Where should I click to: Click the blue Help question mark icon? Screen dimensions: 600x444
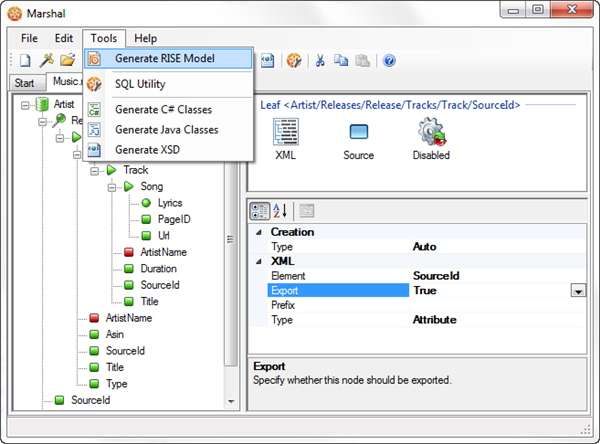pyautogui.click(x=389, y=60)
